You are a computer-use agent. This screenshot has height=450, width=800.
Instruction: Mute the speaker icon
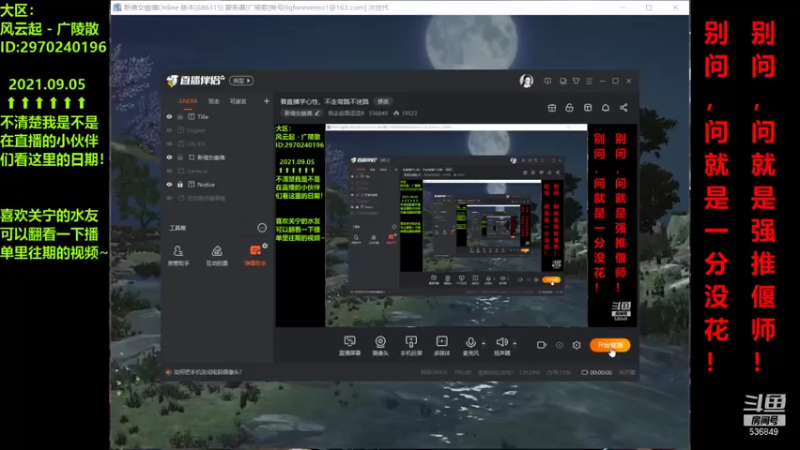(x=502, y=342)
